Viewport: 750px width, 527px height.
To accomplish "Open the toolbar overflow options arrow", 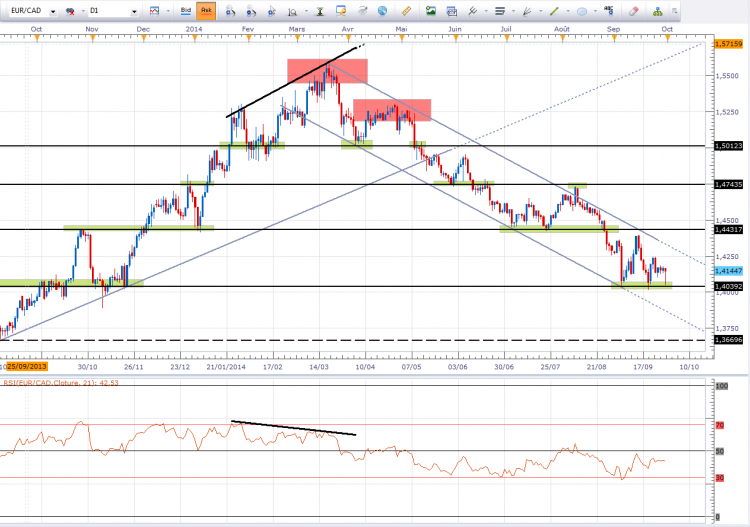I will [674, 10].
